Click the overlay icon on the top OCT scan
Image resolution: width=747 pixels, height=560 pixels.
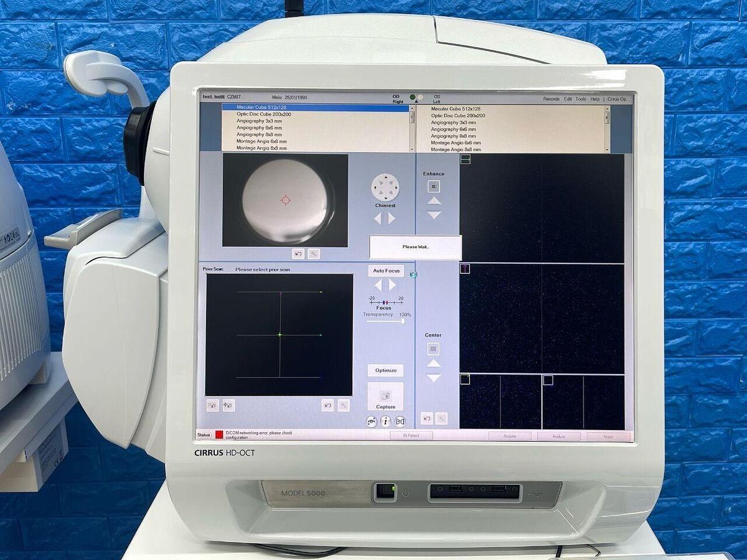click(466, 159)
